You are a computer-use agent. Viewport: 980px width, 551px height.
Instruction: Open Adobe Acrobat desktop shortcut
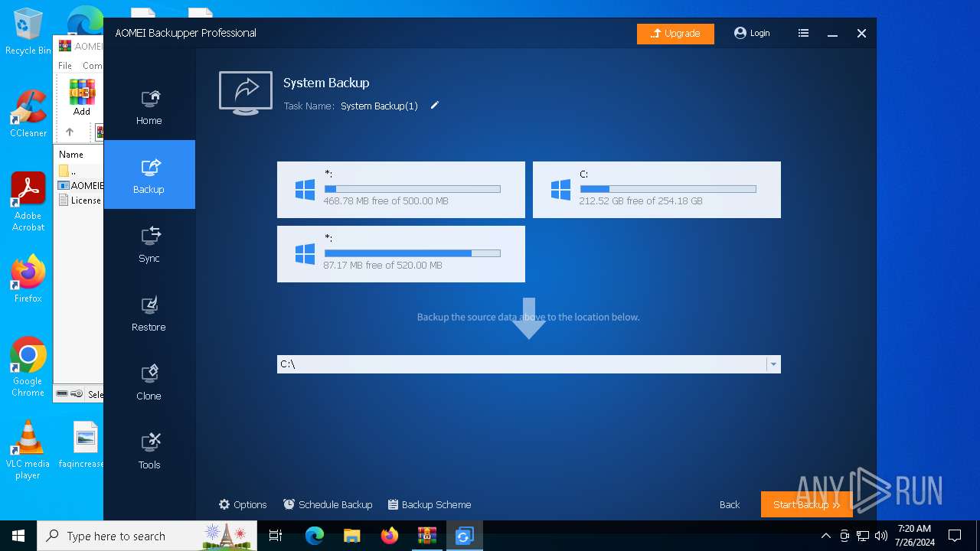[x=28, y=202]
